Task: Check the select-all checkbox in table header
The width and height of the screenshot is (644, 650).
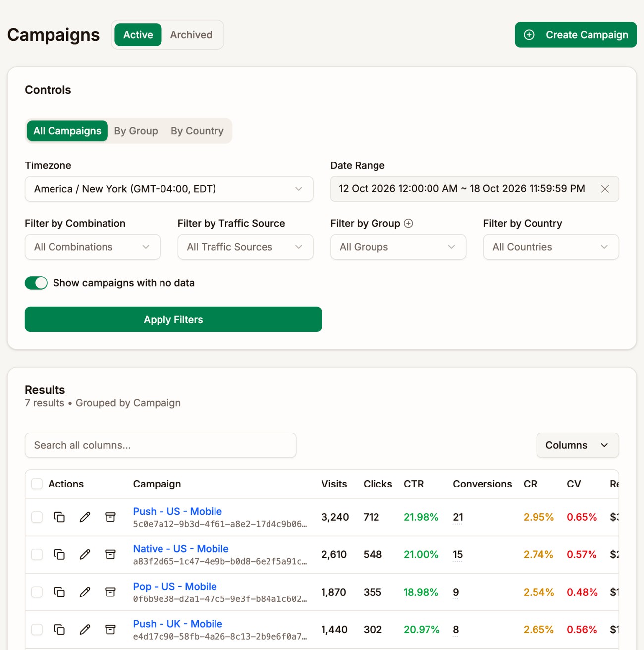Action: click(37, 484)
